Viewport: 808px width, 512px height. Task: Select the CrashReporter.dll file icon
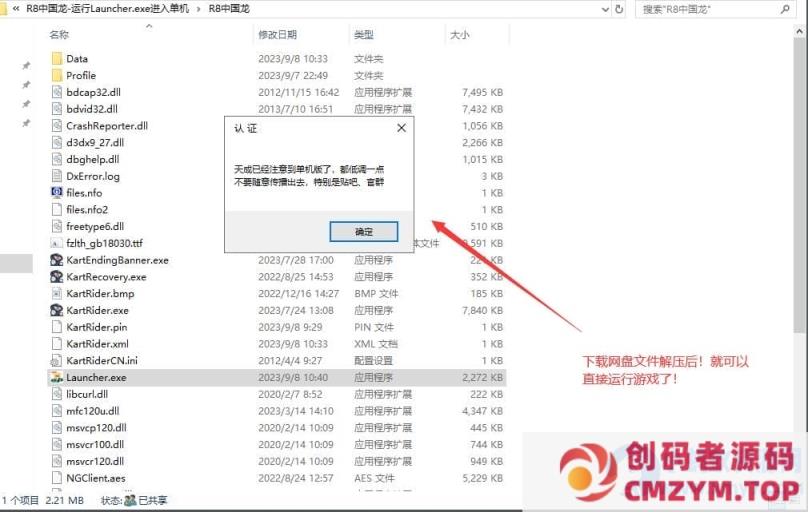pos(57,126)
